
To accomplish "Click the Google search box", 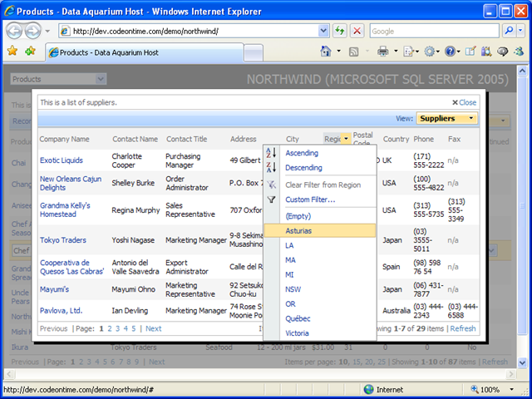I will (434, 32).
